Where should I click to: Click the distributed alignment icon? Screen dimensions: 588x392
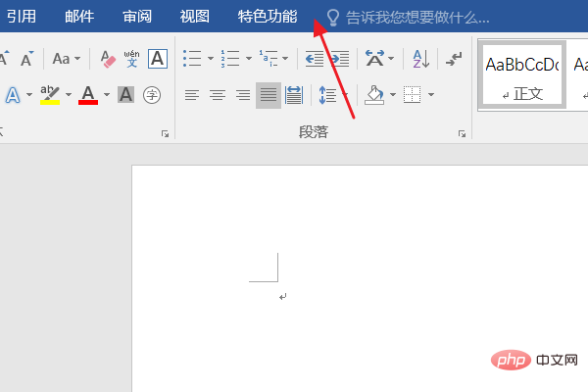tap(293, 95)
